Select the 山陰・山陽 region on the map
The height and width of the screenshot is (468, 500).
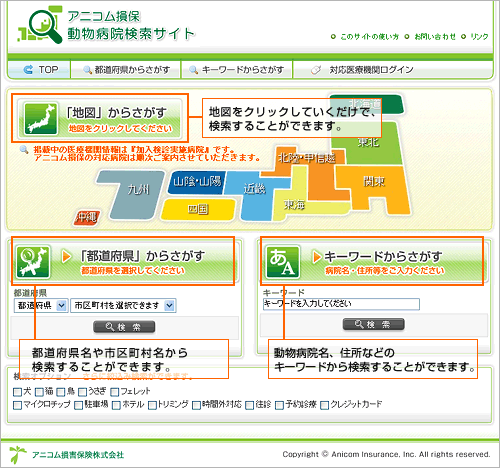click(197, 182)
